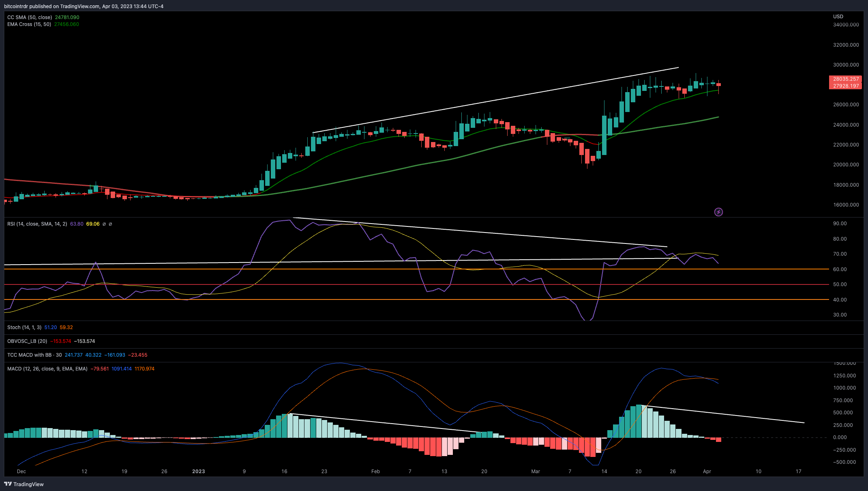The width and height of the screenshot is (868, 491).
Task: Click the RSI axis label 50.00
Action: pos(840,284)
